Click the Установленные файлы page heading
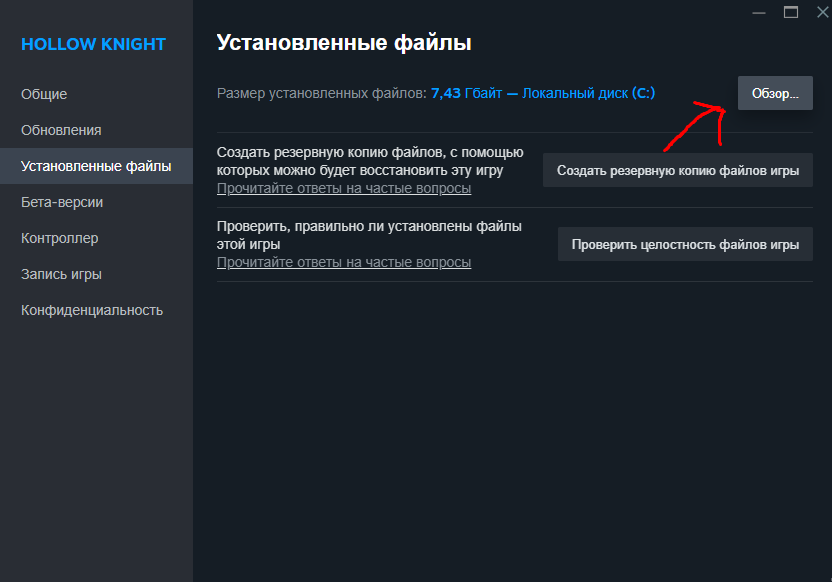832x582 pixels. point(344,43)
